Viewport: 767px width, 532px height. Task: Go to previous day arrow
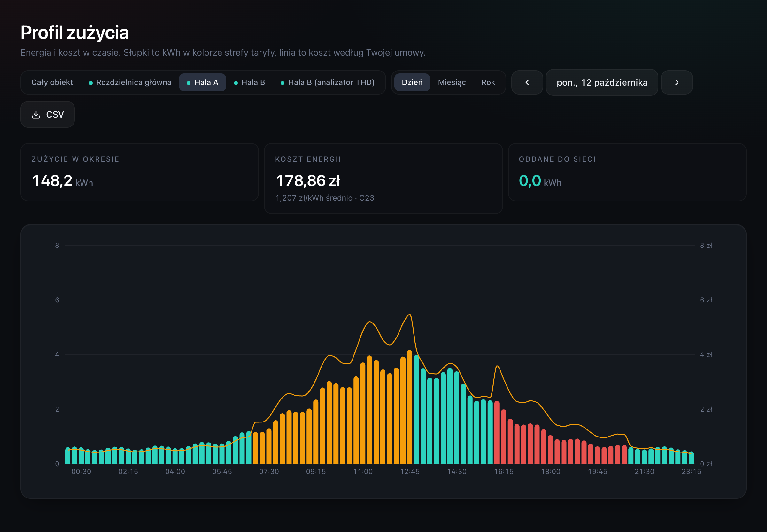point(527,82)
